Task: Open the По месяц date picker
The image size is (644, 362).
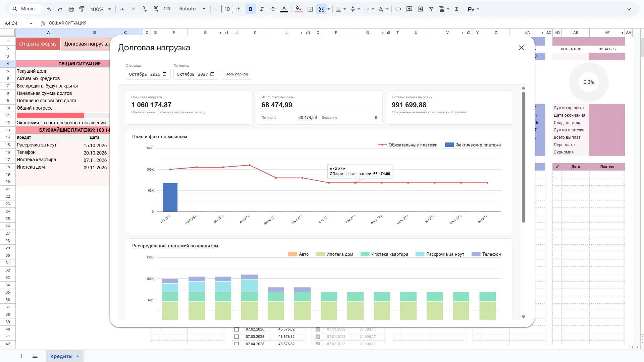Action: click(212, 74)
